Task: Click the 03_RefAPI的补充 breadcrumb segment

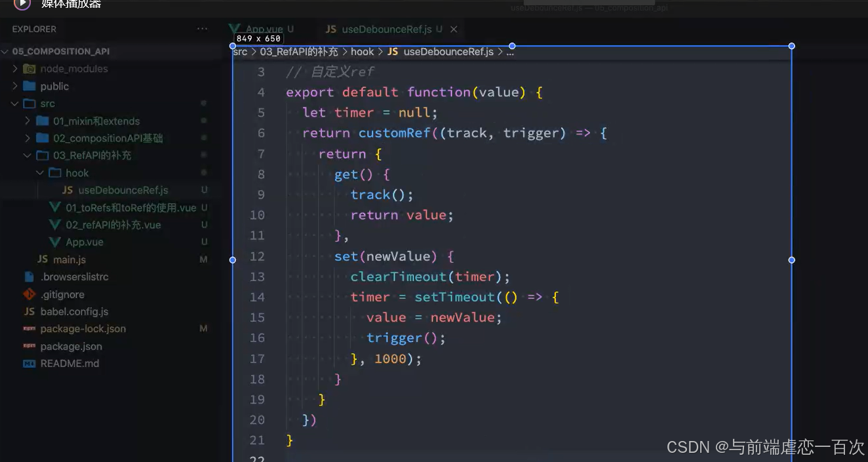Action: [x=299, y=52]
